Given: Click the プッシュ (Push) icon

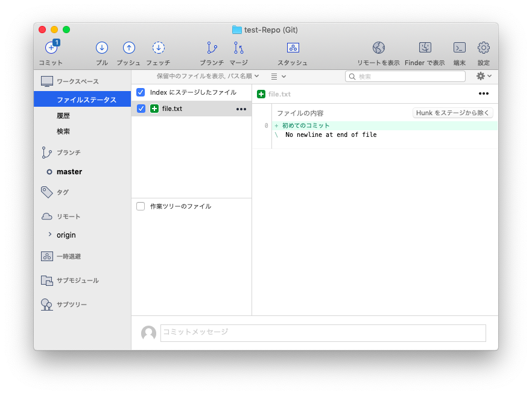Looking at the screenshot, I should point(128,48).
